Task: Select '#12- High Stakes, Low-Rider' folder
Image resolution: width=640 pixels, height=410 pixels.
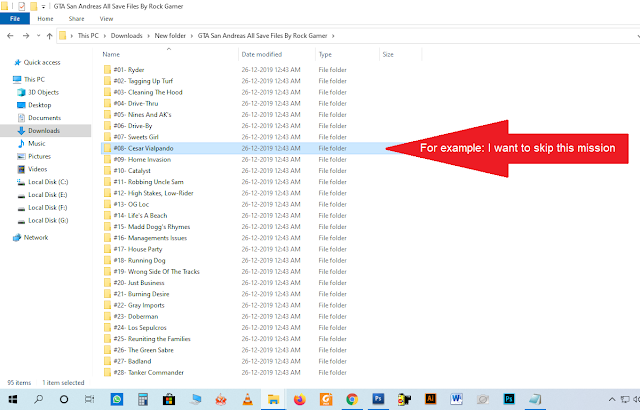Action: click(153, 193)
